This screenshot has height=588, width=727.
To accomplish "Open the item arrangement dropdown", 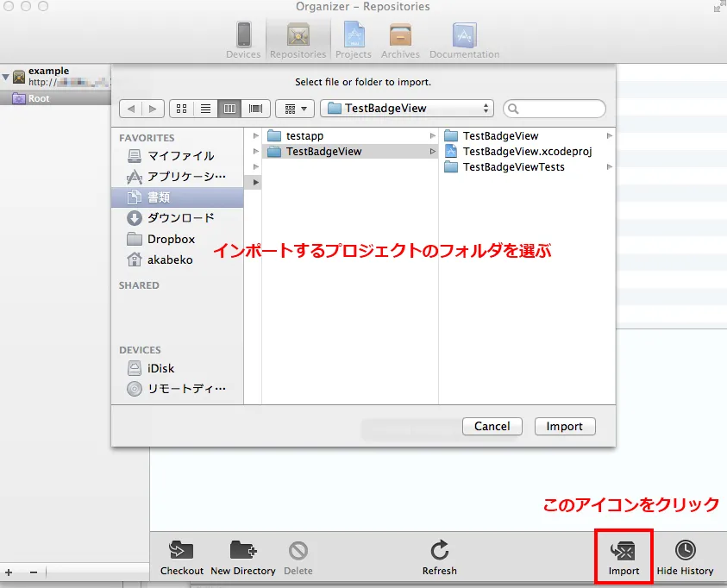I will (x=296, y=109).
